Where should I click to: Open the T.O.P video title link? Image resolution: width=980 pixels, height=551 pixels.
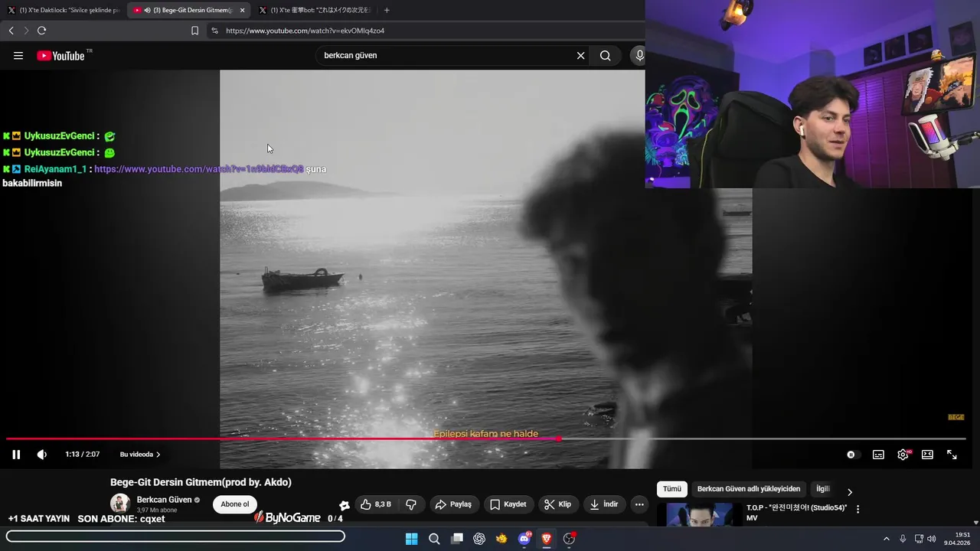pyautogui.click(x=796, y=513)
